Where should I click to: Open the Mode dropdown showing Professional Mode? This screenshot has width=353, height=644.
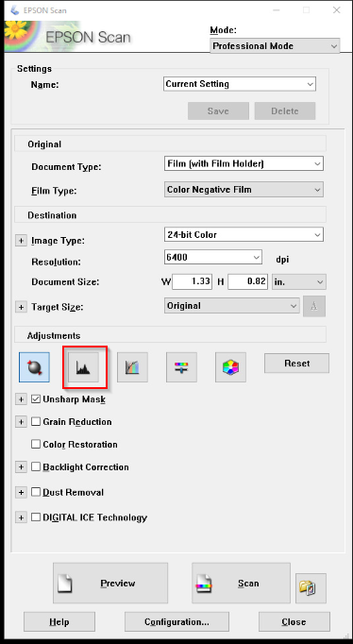pos(275,46)
